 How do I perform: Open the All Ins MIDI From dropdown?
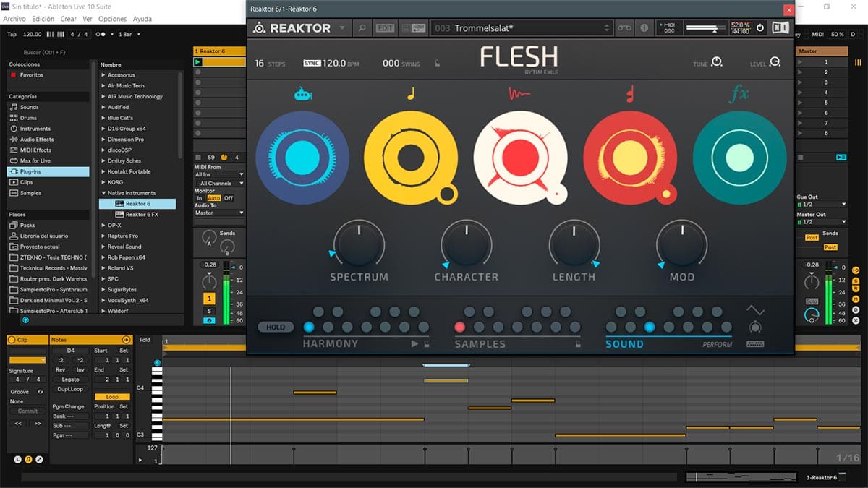(219, 174)
